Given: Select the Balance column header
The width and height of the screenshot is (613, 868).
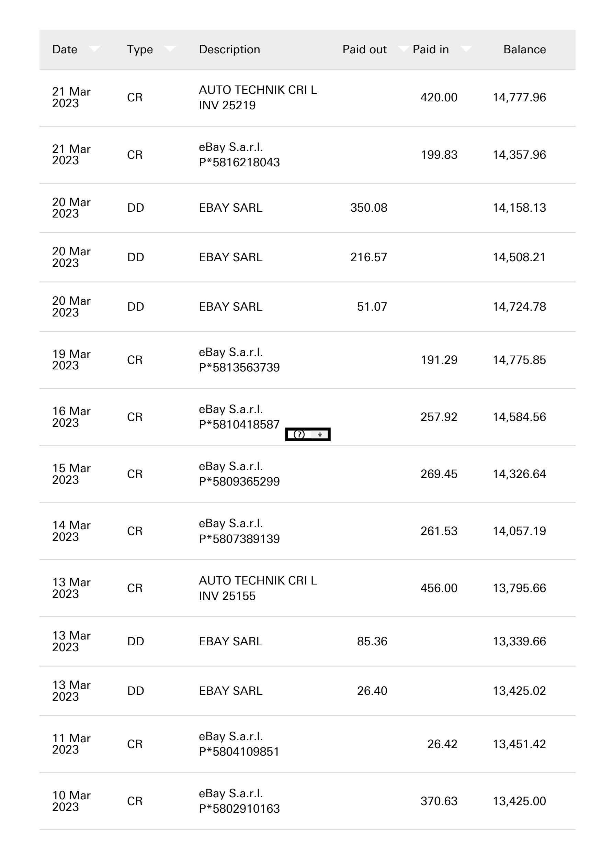Looking at the screenshot, I should (x=524, y=49).
